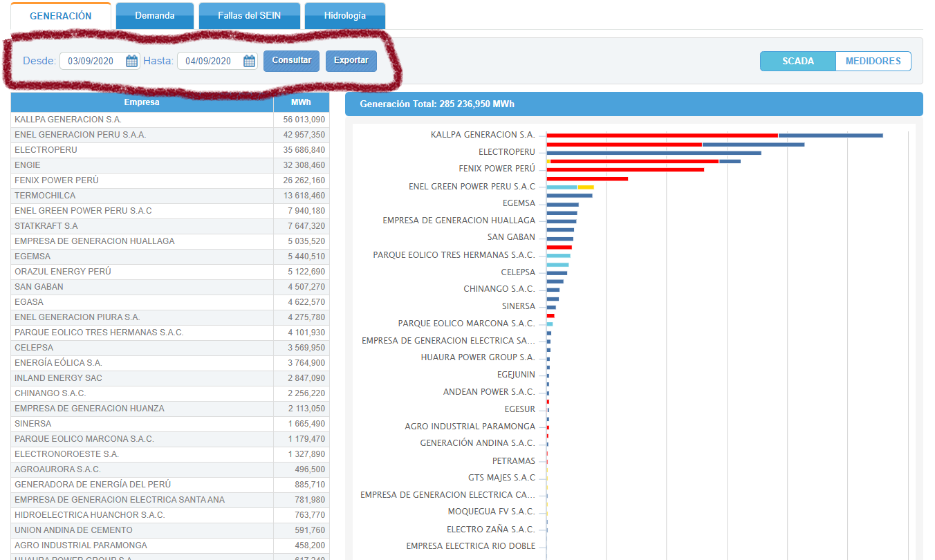Click the ELECTROPERU blue bar in chart

[x=653, y=153]
